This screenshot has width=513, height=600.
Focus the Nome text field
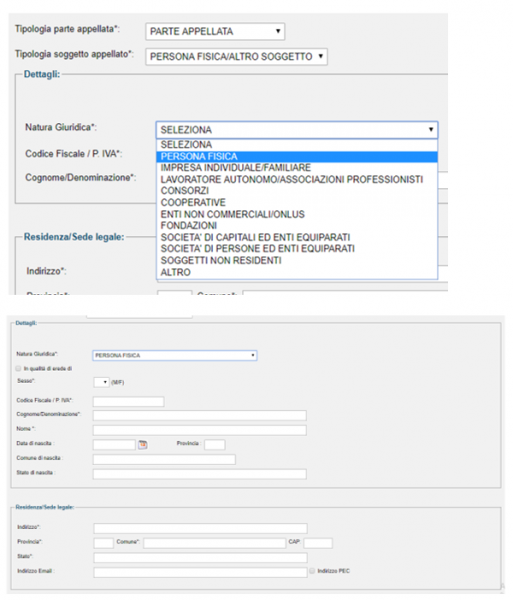(200, 430)
